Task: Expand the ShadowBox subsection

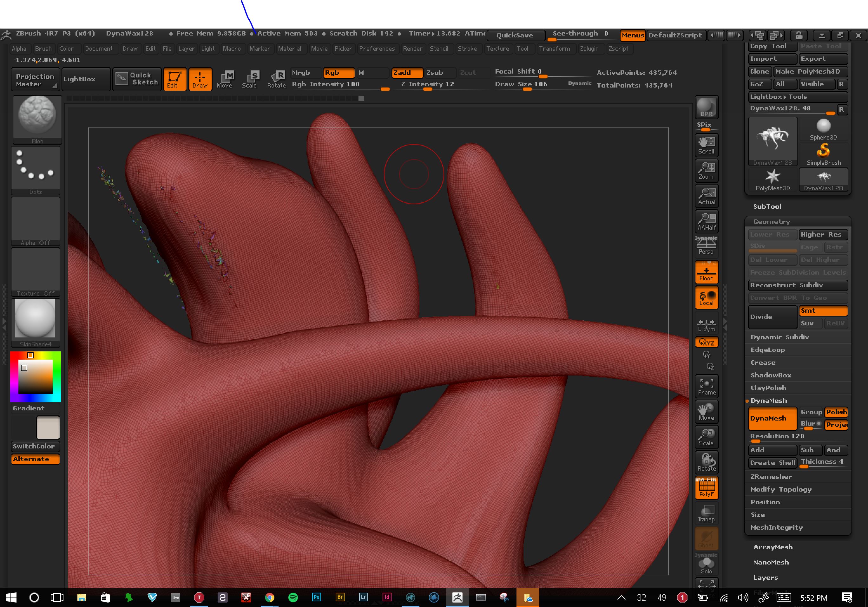Action: [771, 375]
